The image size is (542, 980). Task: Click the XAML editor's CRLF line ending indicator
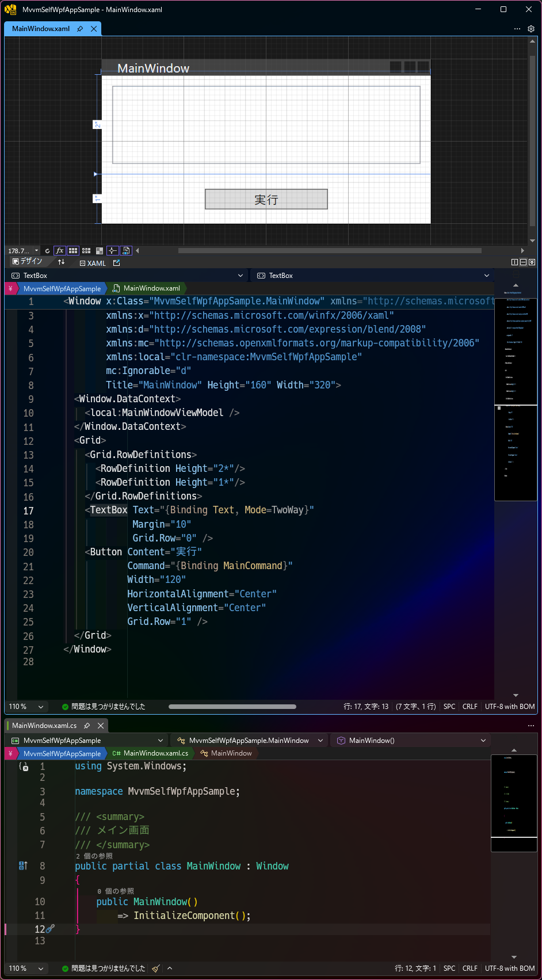pyautogui.click(x=470, y=707)
